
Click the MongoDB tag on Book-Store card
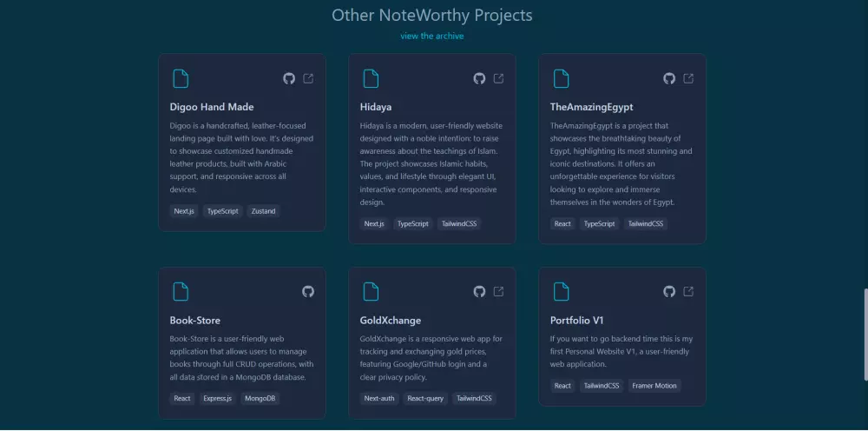tap(260, 399)
